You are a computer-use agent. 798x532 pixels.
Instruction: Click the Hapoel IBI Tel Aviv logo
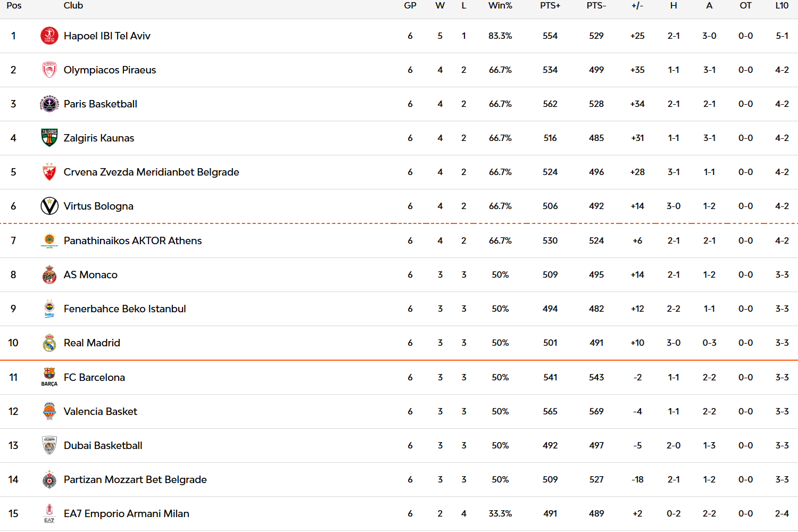(49, 36)
